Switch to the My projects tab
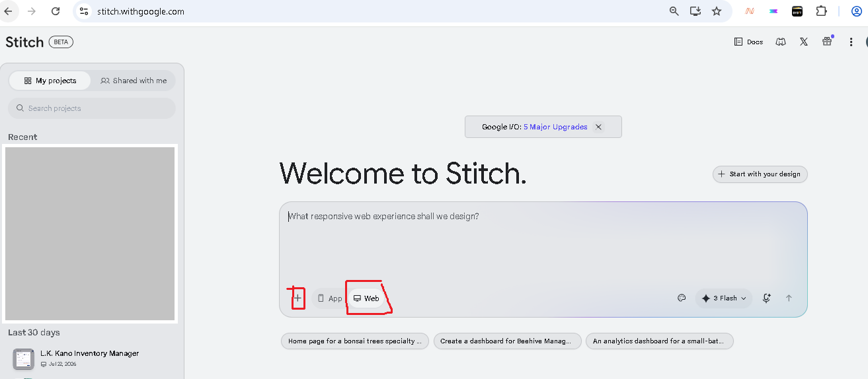The width and height of the screenshot is (868, 379). tap(50, 81)
